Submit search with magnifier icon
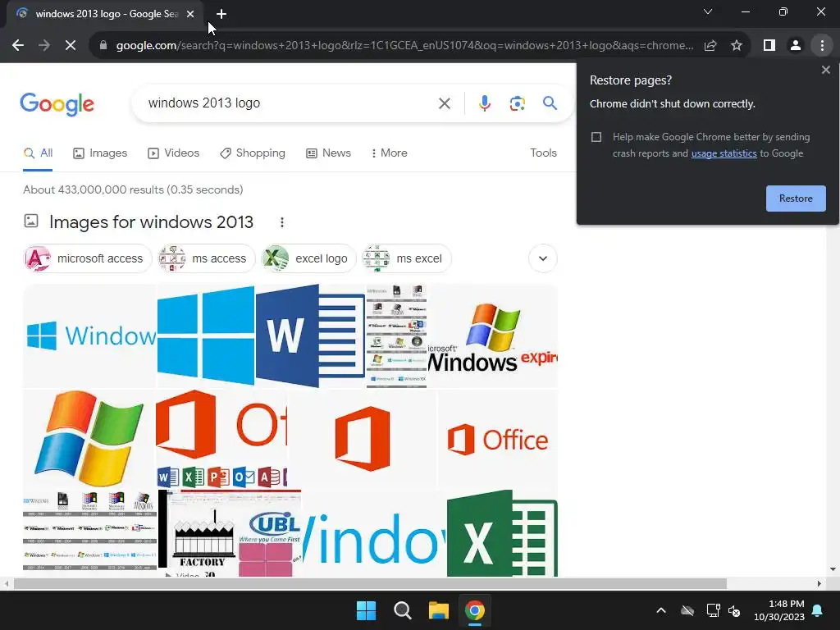Screen dimensions: 840x630 pos(550,103)
